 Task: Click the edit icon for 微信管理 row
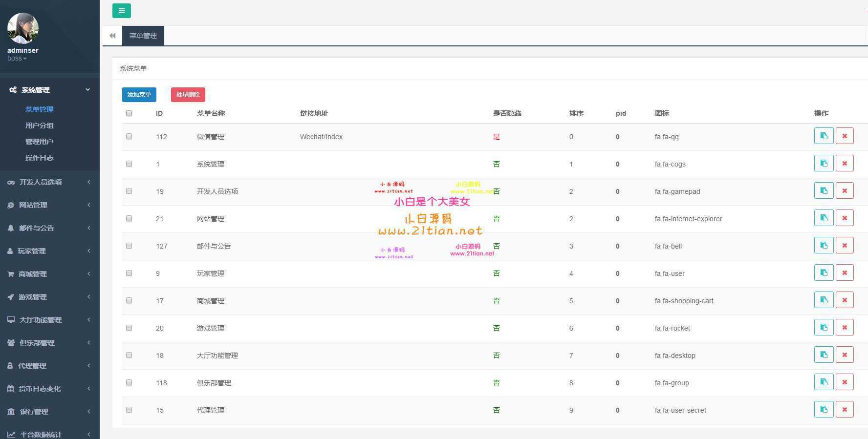click(824, 136)
